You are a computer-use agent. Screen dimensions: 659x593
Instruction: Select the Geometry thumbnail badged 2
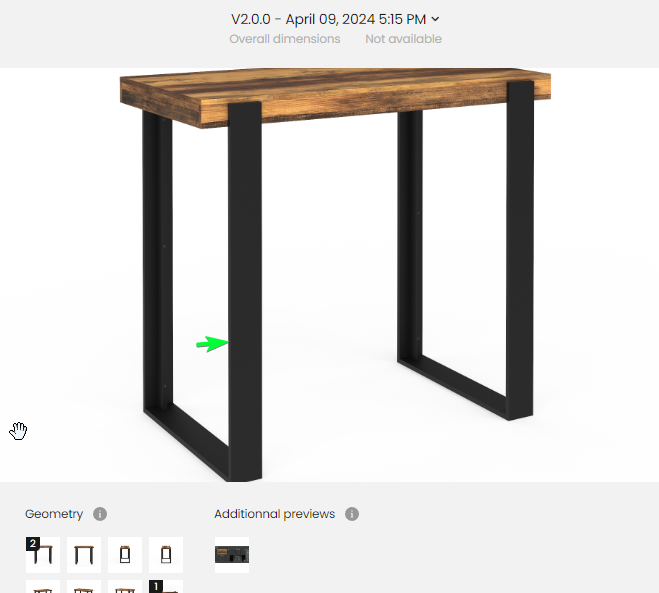43,555
